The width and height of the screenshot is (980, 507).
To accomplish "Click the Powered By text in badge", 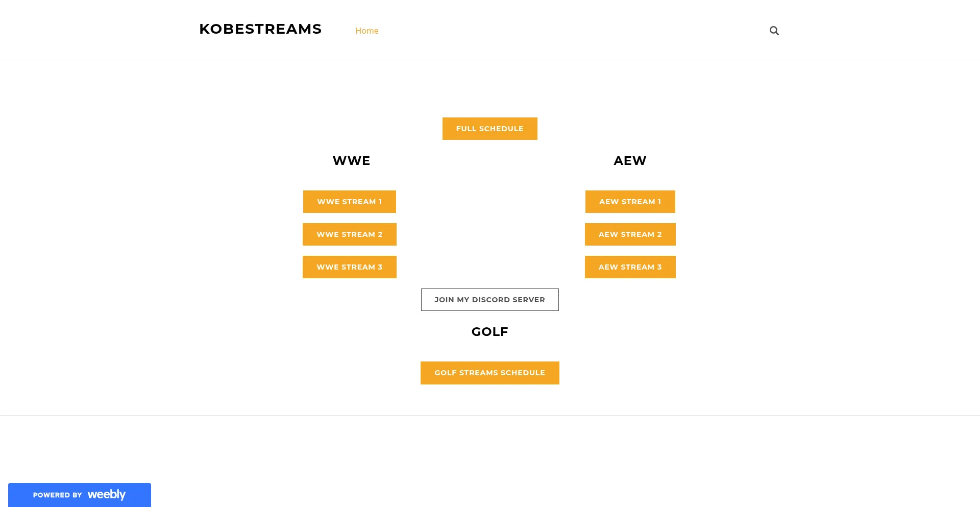I will coord(57,495).
